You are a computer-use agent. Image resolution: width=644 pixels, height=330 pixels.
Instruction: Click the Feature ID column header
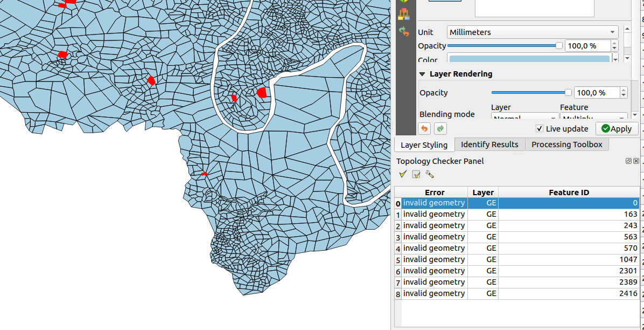tap(569, 192)
